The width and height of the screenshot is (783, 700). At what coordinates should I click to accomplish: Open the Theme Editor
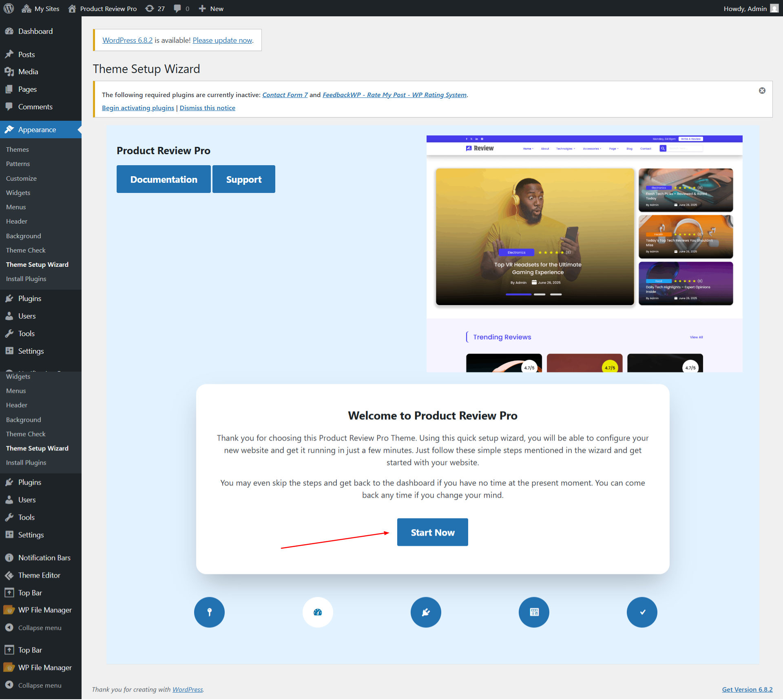pos(39,575)
